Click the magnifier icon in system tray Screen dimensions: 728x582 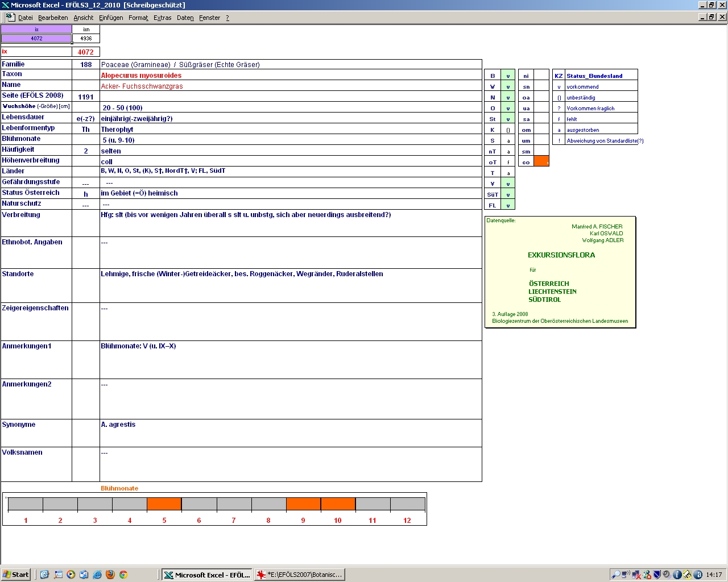[x=615, y=575]
